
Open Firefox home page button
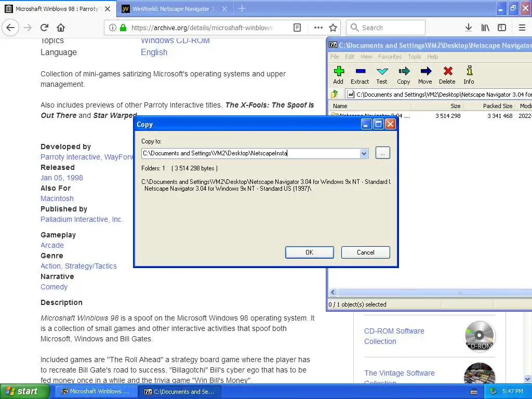point(61,28)
